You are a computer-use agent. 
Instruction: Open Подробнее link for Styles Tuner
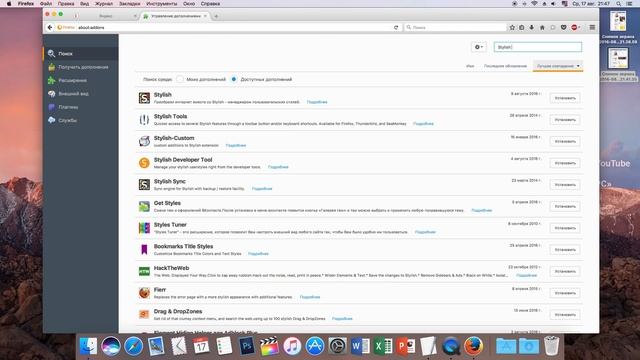click(x=425, y=232)
